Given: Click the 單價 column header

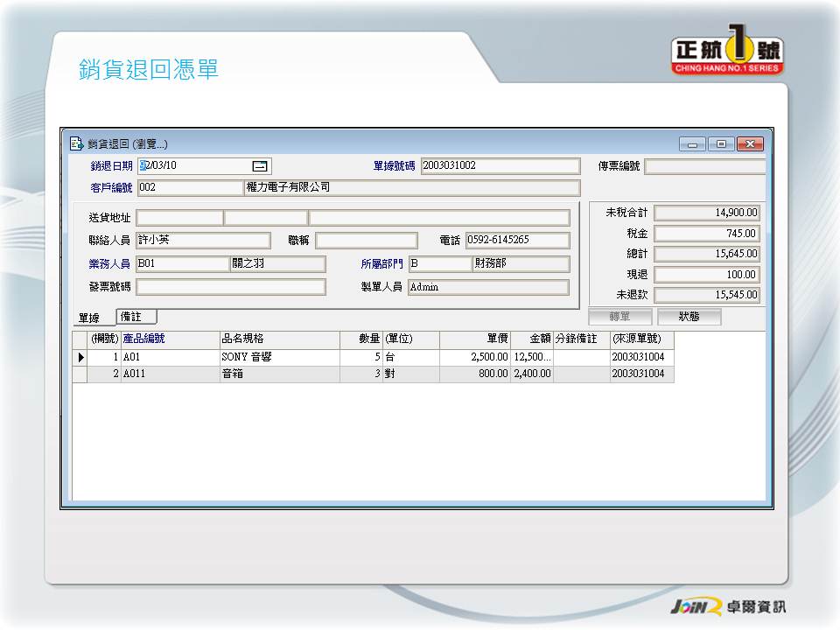Looking at the screenshot, I should 474,339.
